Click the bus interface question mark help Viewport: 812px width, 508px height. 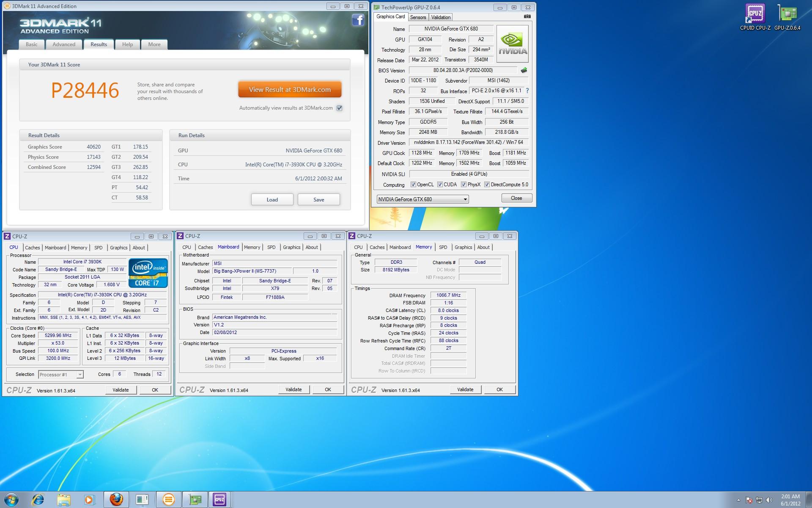pyautogui.click(x=527, y=91)
